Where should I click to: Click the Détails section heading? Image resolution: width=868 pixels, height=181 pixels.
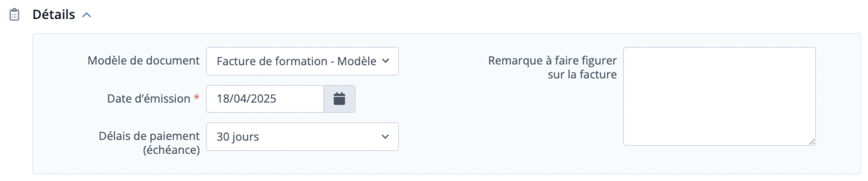(x=54, y=15)
